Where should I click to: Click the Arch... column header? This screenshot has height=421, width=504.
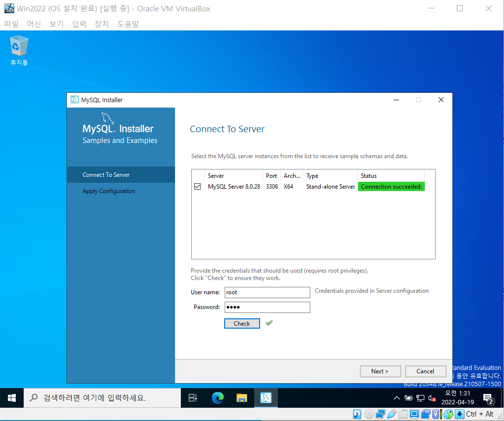point(292,176)
